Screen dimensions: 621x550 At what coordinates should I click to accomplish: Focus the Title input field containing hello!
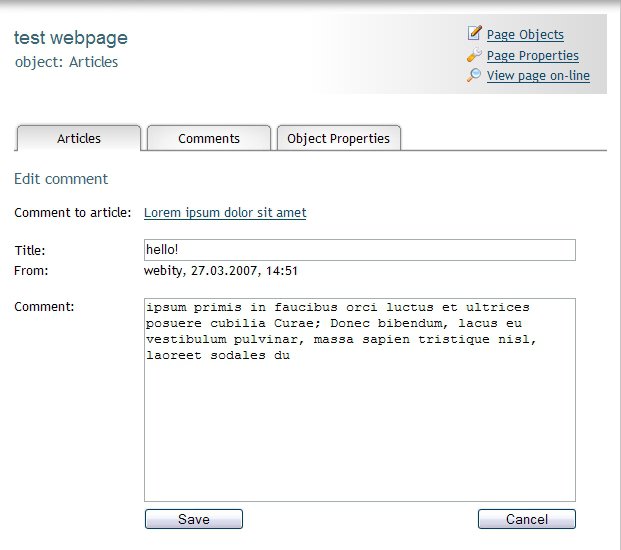pos(360,250)
